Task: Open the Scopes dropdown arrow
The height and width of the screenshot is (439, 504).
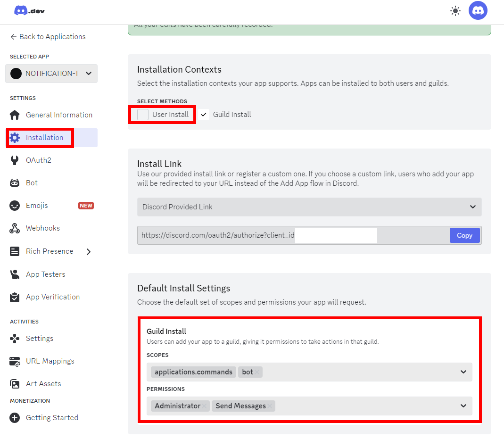Action: (x=463, y=372)
